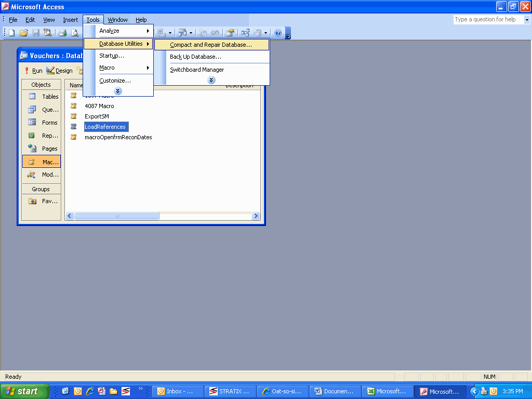
Task: Open the folder icon in quick launch
Action: pyautogui.click(x=114, y=391)
